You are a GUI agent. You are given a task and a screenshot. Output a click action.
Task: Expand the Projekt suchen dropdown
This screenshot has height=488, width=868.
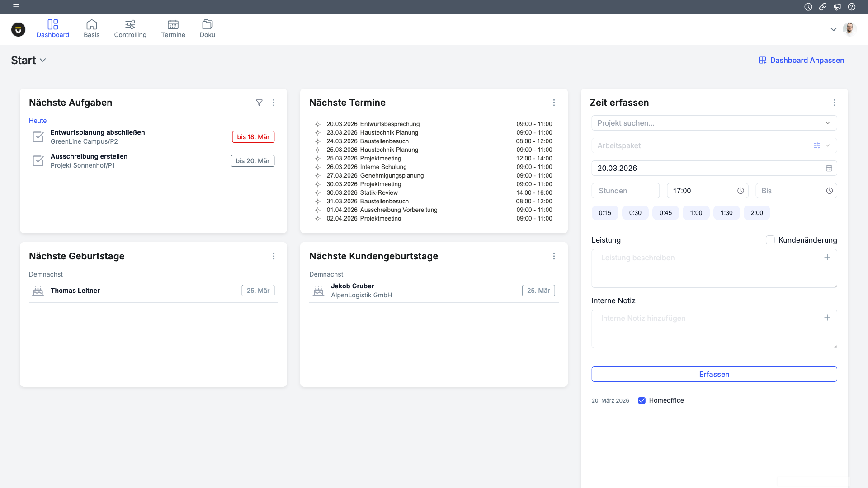[827, 123]
